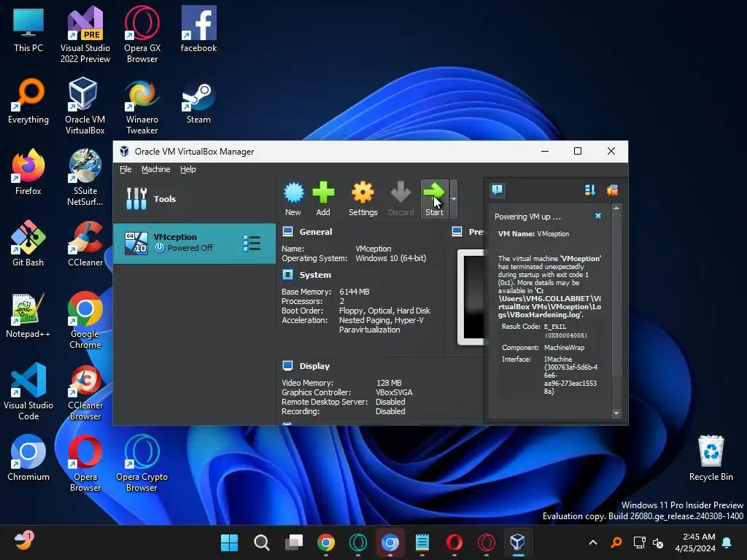The image size is (747, 560).
Task: Dismiss the Powering VM up notification
Action: tap(598, 216)
